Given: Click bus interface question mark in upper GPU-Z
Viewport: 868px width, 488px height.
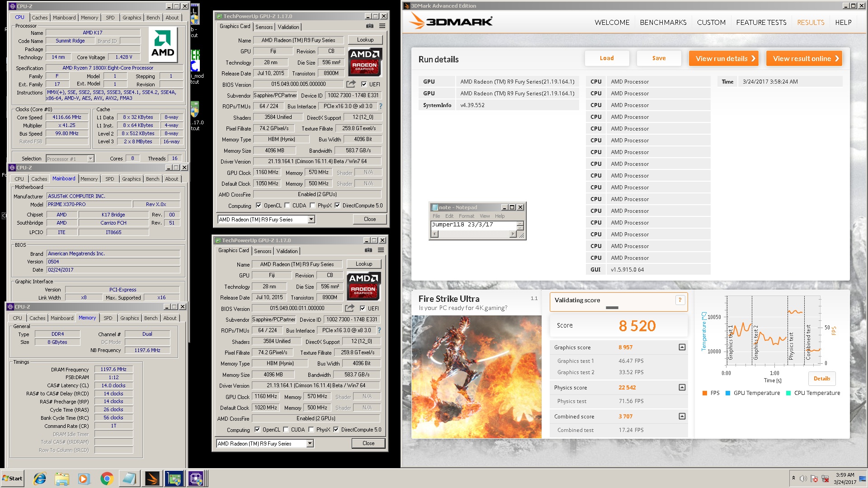Looking at the screenshot, I should click(x=381, y=106).
